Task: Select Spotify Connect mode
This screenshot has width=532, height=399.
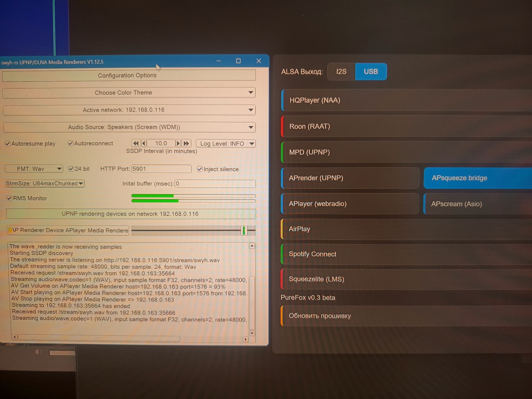Action: (406, 254)
